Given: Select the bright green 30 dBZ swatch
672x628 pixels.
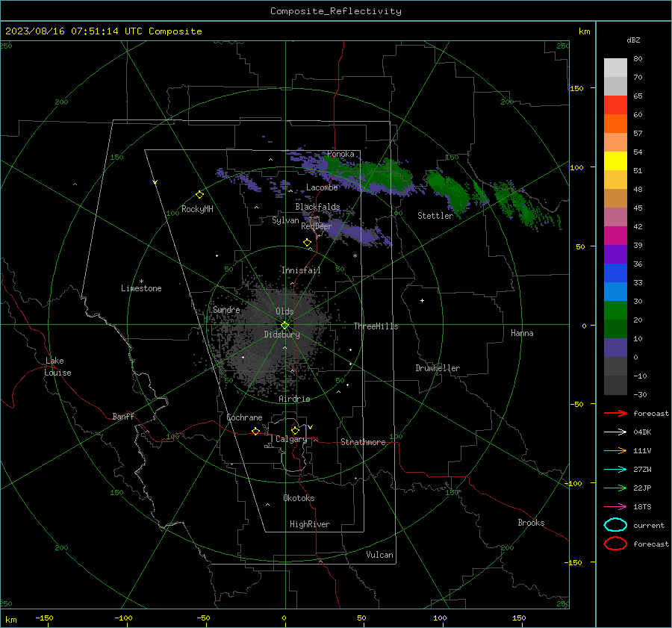Looking at the screenshot, I should click(615, 310).
